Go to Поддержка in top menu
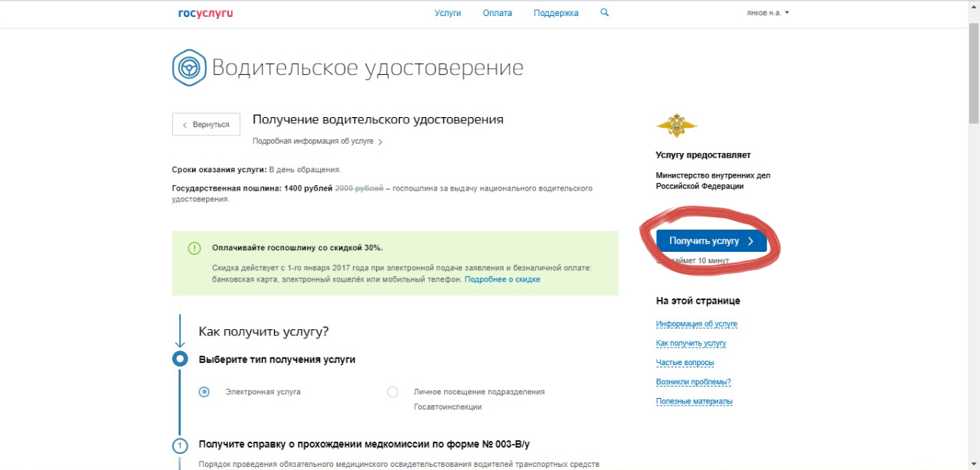 coord(556,13)
